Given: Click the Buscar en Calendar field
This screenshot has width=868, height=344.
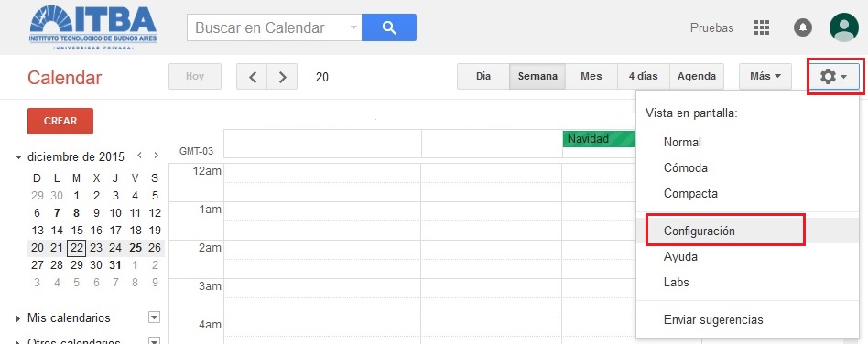Looking at the screenshot, I should click(268, 27).
